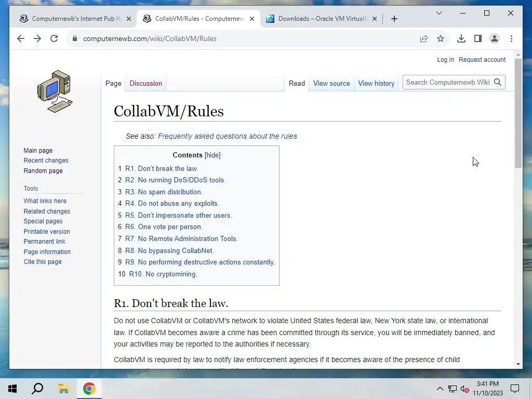
Task: Open the tab search dropdown chevron
Action: (438, 13)
